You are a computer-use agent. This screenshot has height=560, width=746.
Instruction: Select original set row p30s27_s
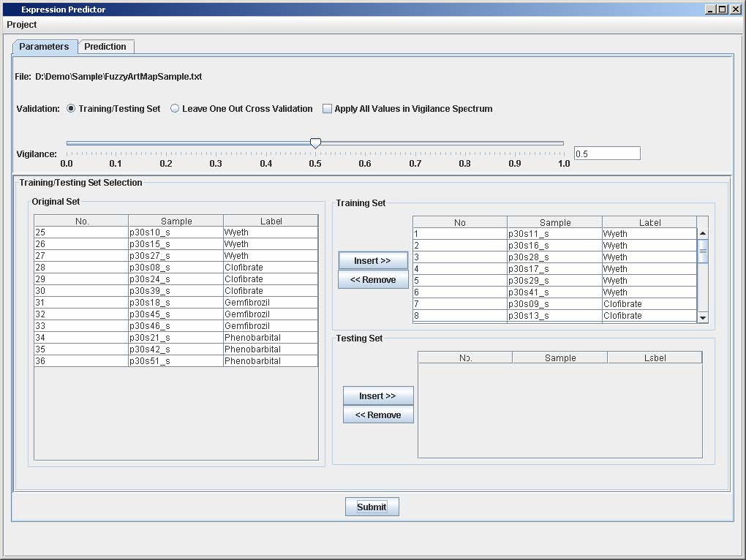click(x=176, y=256)
